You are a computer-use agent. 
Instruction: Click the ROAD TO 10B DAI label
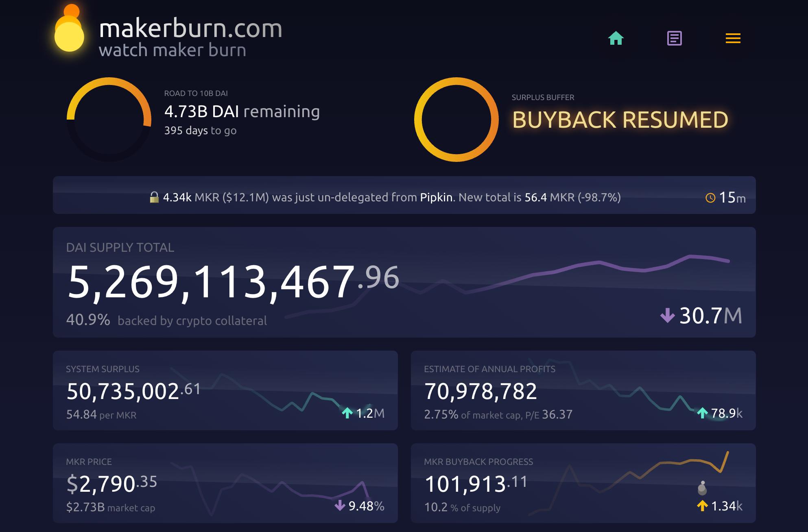196,93
